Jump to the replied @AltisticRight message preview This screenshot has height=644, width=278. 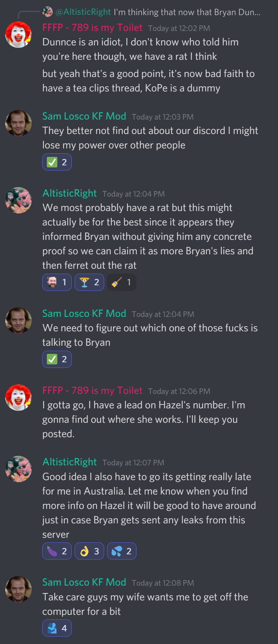coord(158,12)
